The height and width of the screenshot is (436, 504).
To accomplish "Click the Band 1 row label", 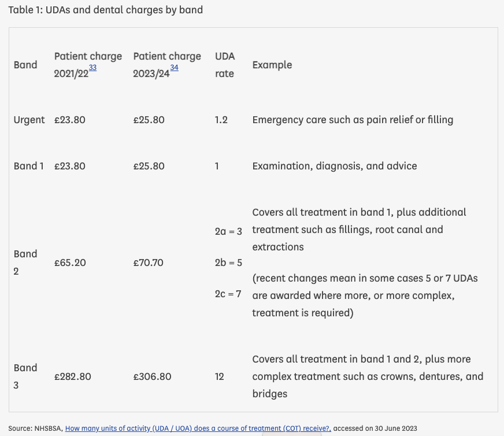I will [x=29, y=166].
